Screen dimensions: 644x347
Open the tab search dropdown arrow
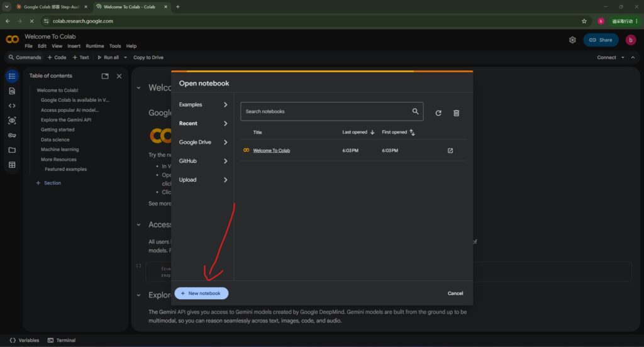[6, 6]
